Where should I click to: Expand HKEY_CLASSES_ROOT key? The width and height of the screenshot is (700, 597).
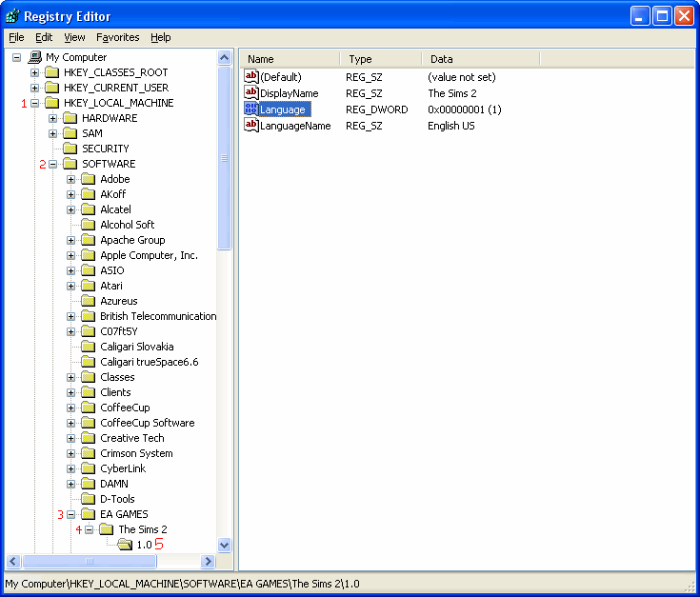click(34, 72)
